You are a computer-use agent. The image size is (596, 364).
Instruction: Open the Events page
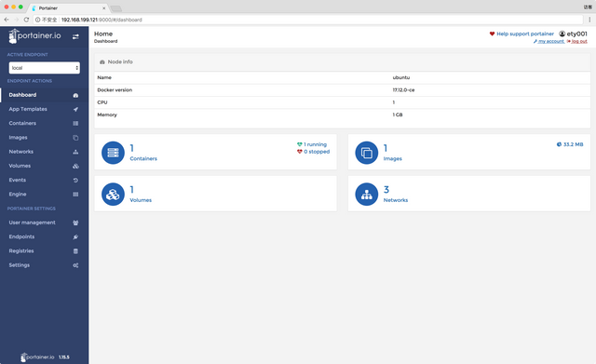(18, 180)
